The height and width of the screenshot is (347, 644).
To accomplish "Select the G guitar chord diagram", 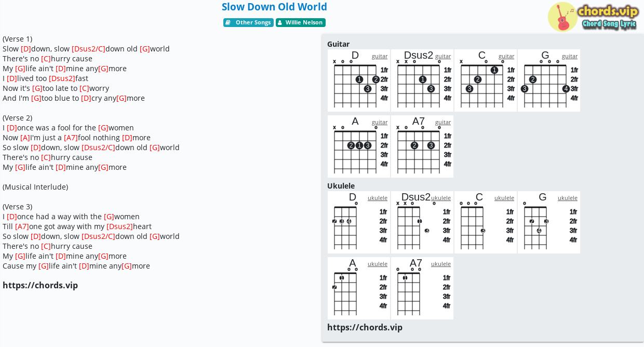I will point(549,81).
